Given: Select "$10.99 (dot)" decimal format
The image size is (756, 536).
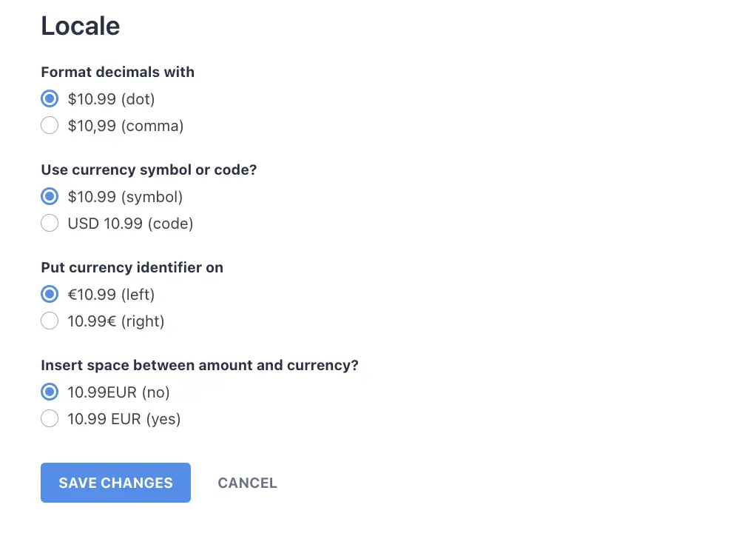Looking at the screenshot, I should click(49, 98).
